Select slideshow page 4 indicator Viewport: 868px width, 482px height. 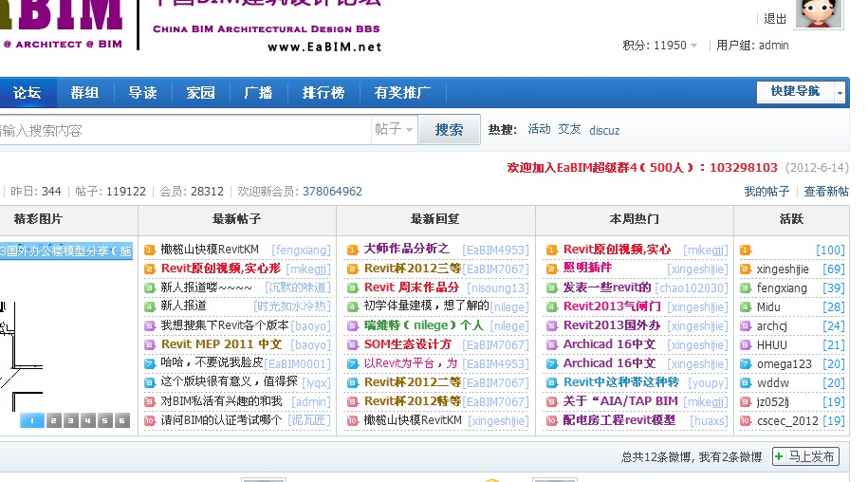87,420
